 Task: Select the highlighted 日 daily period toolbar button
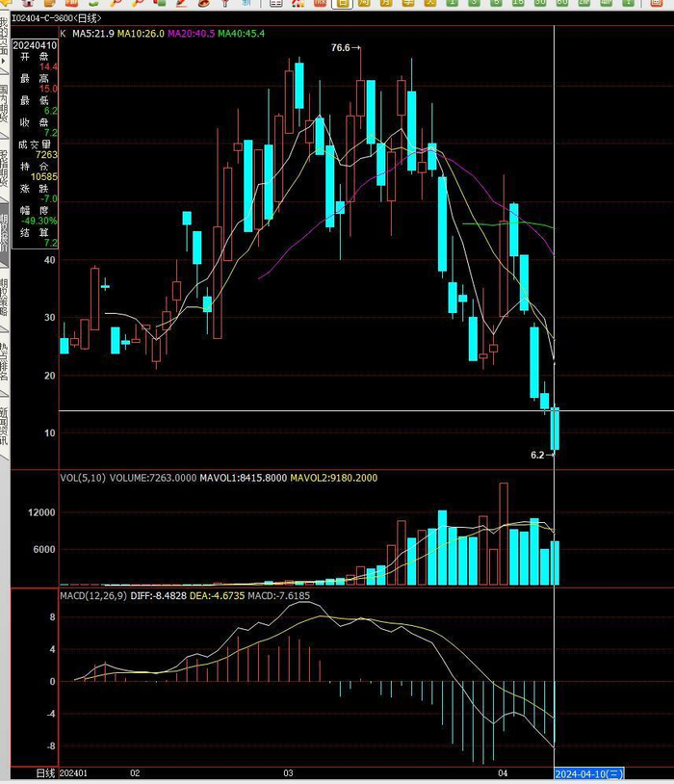pos(342,3)
